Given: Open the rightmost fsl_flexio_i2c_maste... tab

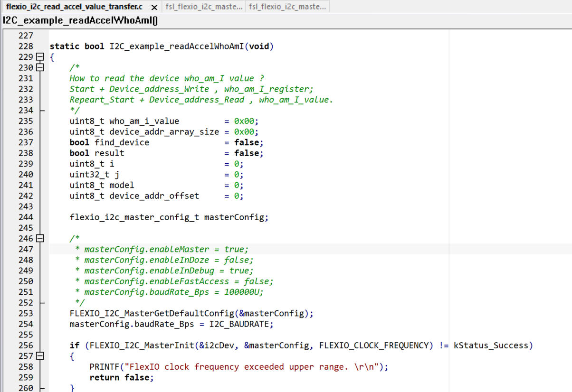Looking at the screenshot, I should tap(287, 7).
